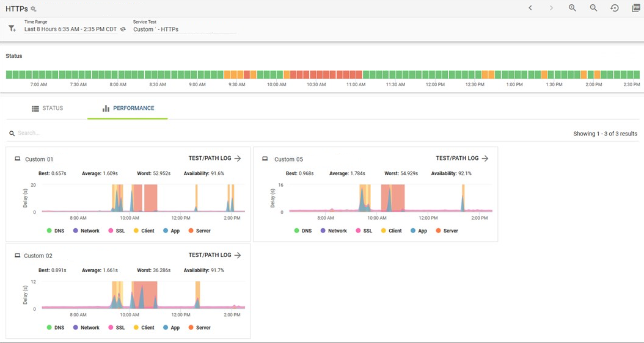This screenshot has width=644, height=343.
Task: Open HTTPs settings gear icon
Action: (34, 9)
